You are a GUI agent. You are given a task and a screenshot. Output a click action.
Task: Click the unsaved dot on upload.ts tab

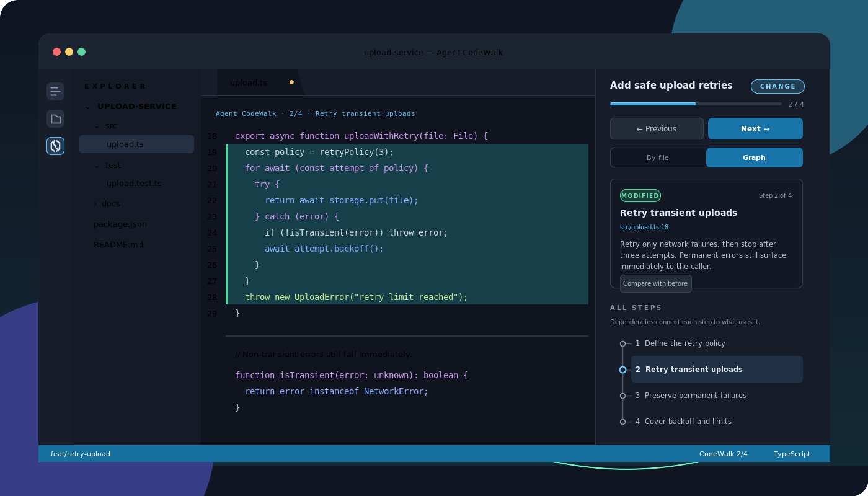point(291,82)
